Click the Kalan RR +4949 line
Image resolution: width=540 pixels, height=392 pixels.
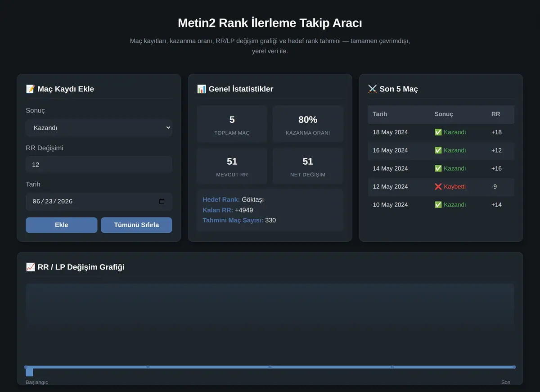[x=228, y=210]
